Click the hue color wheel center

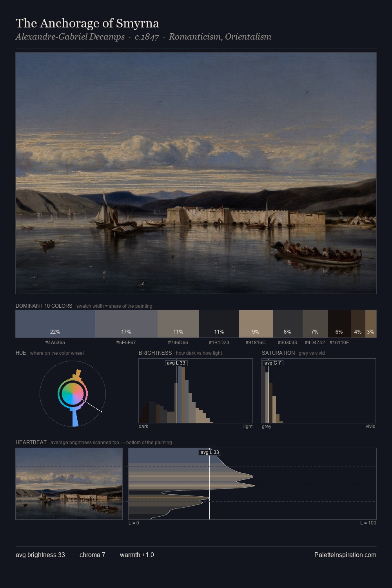73,394
